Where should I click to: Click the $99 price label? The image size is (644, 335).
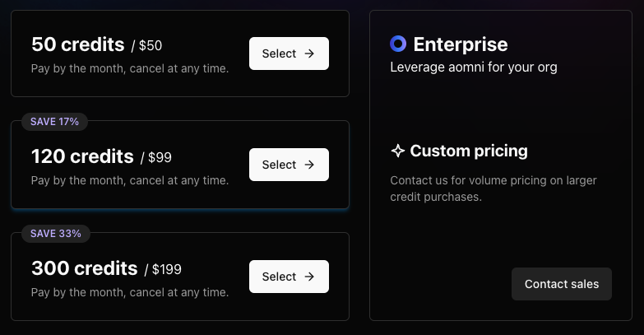coord(160,158)
